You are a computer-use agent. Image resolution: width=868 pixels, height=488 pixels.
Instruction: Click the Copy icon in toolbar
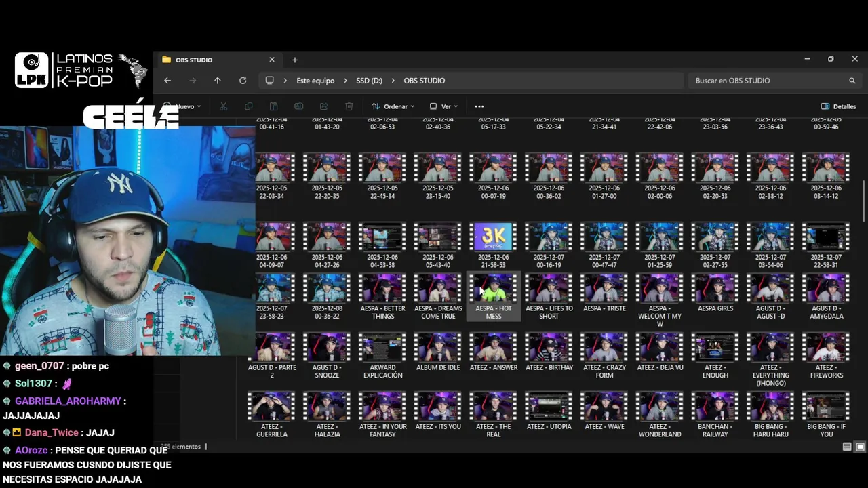[x=248, y=106]
